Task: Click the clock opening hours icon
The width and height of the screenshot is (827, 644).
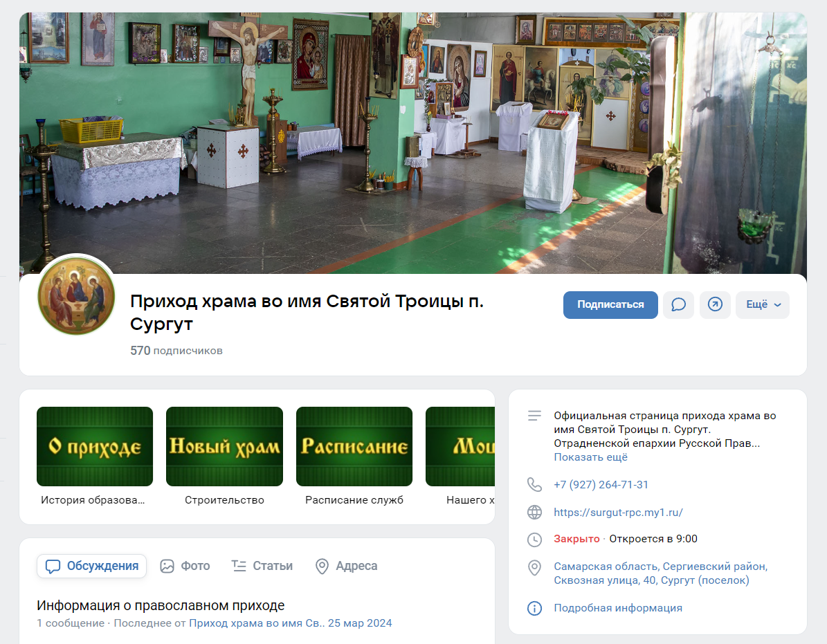Action: [534, 540]
